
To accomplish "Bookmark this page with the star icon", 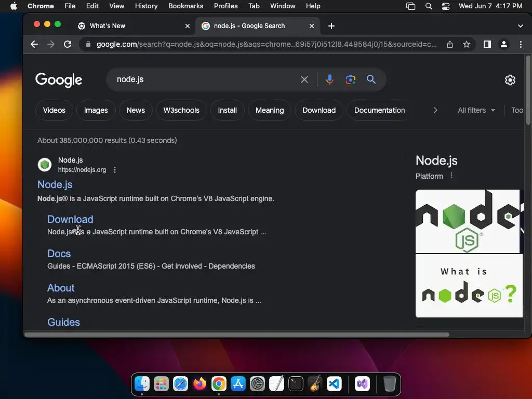I will point(467,44).
